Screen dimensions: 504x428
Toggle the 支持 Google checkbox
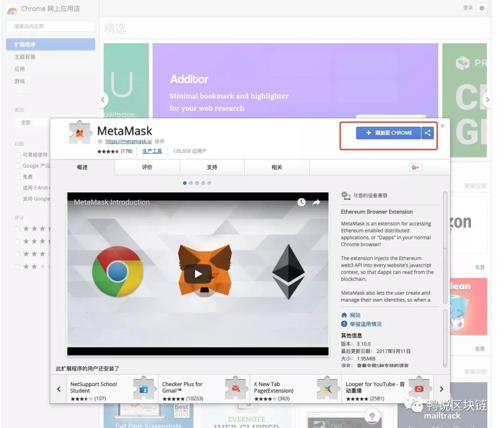coord(17,199)
